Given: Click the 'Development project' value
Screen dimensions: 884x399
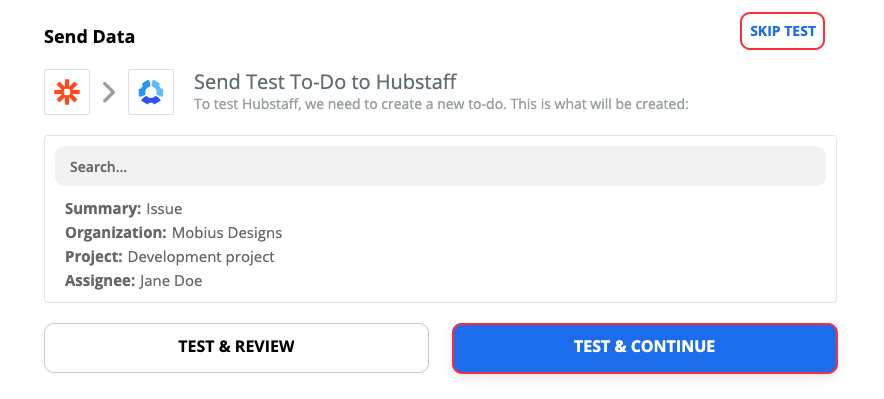Looking at the screenshot, I should click(201, 257).
